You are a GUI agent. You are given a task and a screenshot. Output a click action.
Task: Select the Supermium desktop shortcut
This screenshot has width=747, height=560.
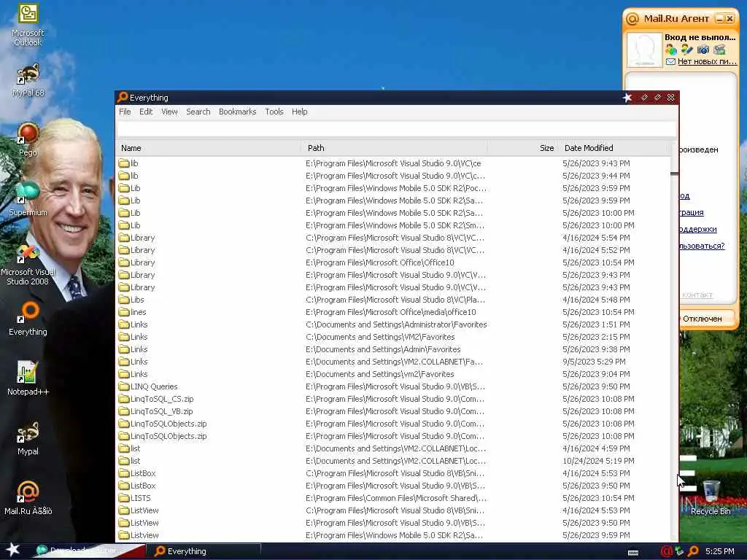pos(28,193)
